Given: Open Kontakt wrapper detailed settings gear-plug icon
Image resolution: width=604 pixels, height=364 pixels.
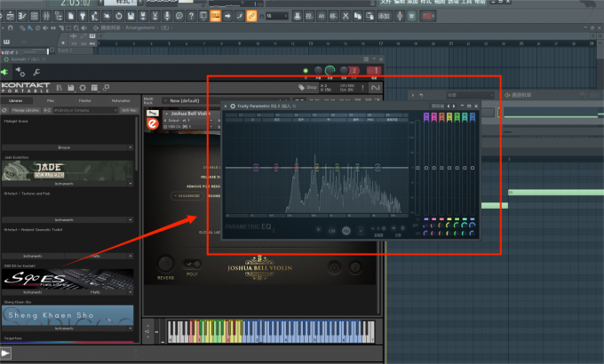Looking at the screenshot, I should tap(20, 72).
